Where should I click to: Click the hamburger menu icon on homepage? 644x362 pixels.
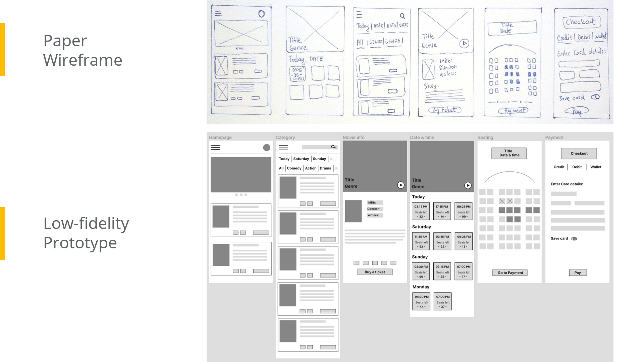tap(215, 147)
